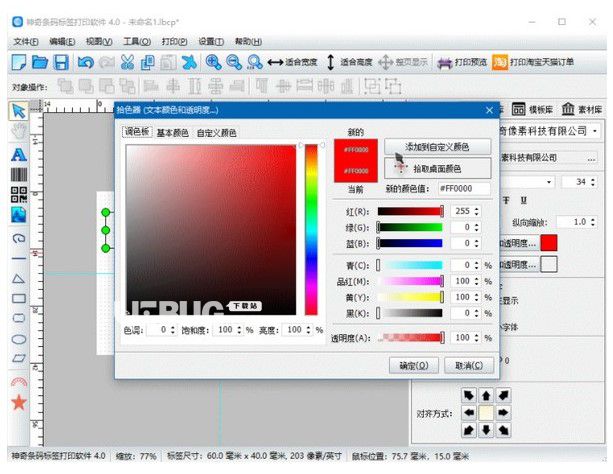Image resolution: width=613 pixels, height=474 pixels.
Task: Select the arc text tool
Action: tap(19, 382)
